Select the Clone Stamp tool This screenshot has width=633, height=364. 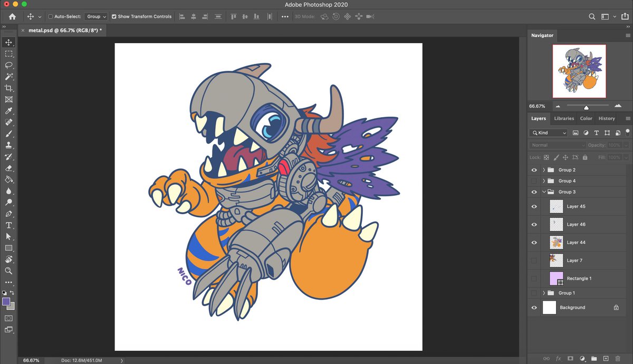[x=8, y=145]
